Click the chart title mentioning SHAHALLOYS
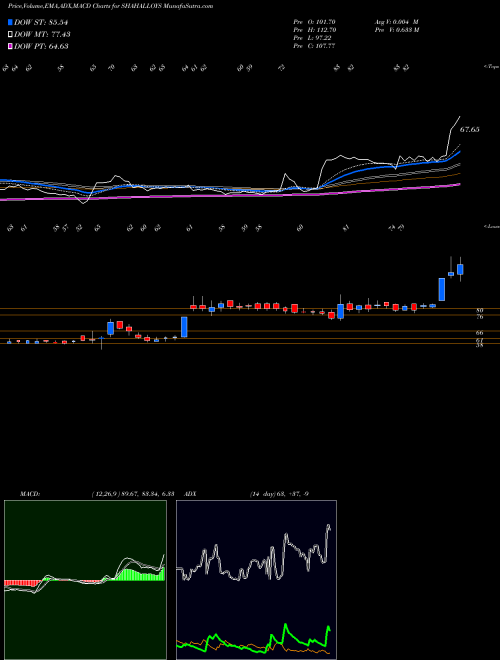500x660 pixels. pos(110,6)
